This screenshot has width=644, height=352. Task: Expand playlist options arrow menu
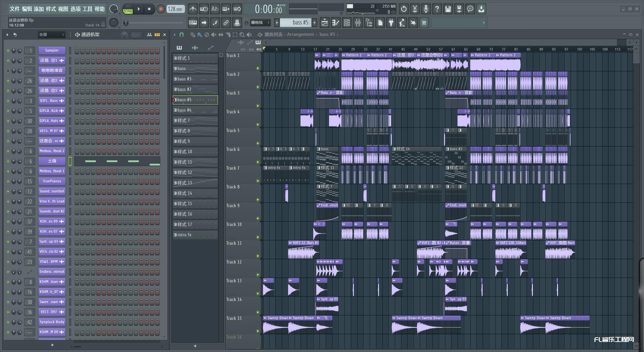175,35
